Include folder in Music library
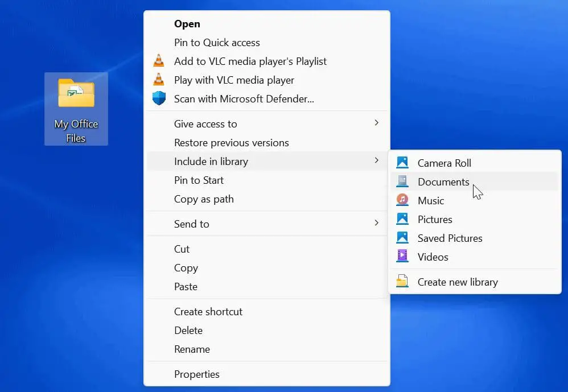 (x=475, y=200)
